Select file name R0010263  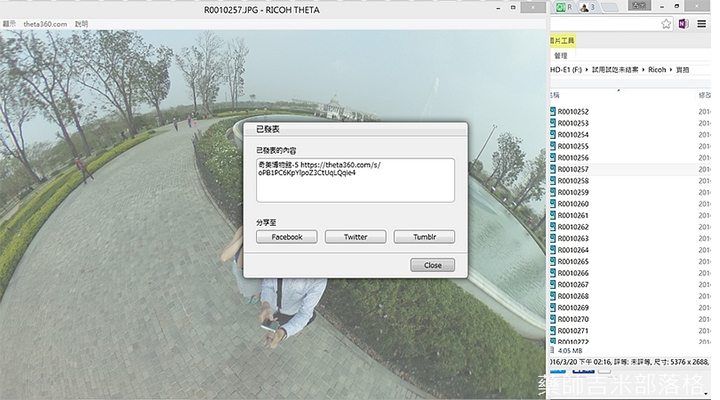point(573,238)
